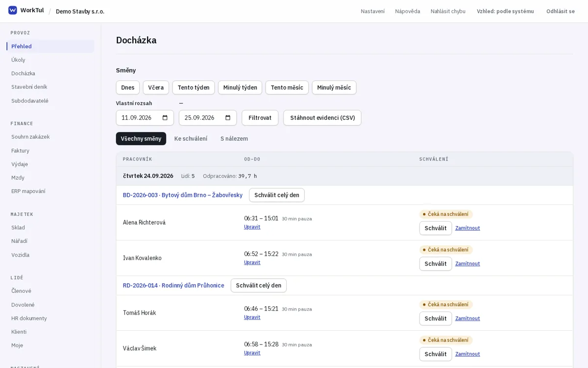588x368 pixels.
Task: Reject Ivan Kovalenko's shift with Zamítnout
Action: click(467, 264)
